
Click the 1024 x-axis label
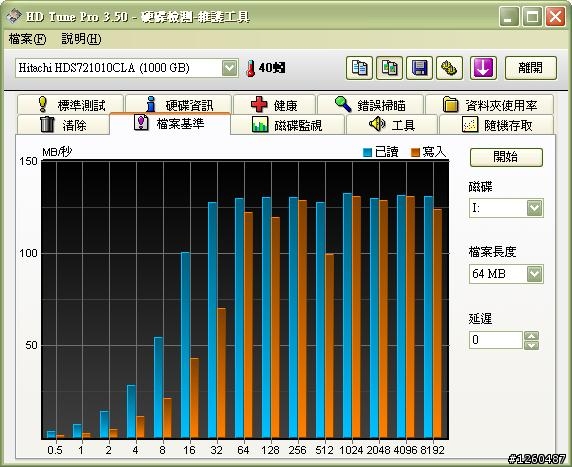(x=351, y=450)
